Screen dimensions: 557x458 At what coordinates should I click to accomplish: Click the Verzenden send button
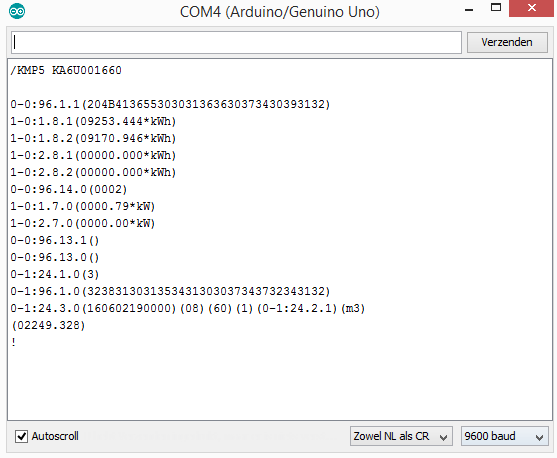(x=507, y=42)
